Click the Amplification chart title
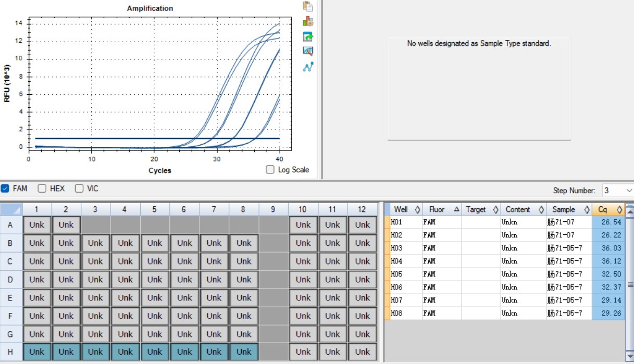 tap(150, 8)
